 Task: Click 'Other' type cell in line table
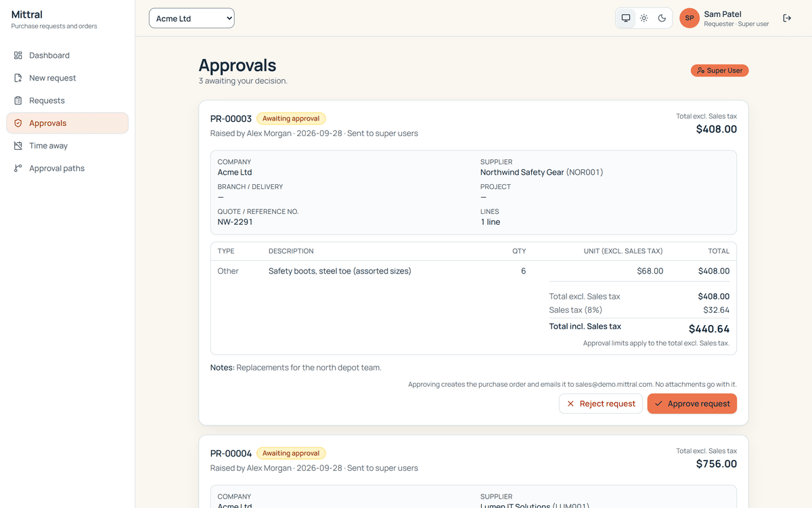click(228, 271)
